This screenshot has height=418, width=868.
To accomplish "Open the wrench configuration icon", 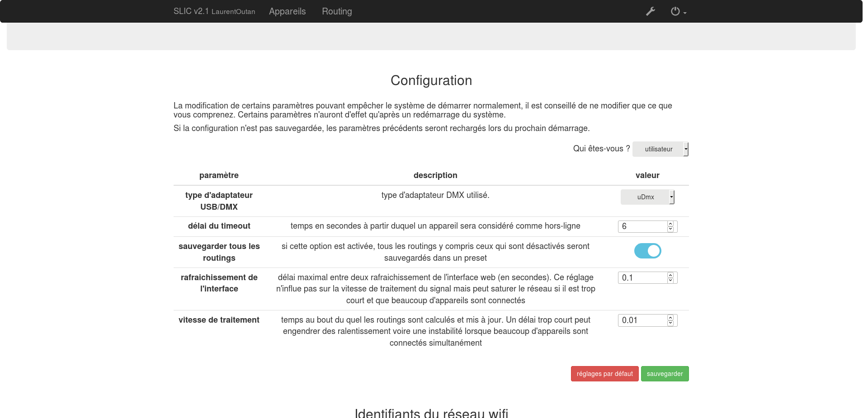I will 651,11.
